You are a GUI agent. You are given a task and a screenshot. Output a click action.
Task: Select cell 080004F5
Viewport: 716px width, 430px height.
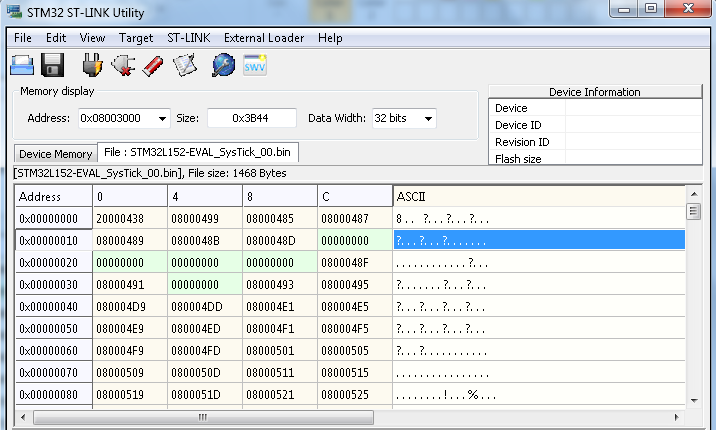(x=355, y=329)
